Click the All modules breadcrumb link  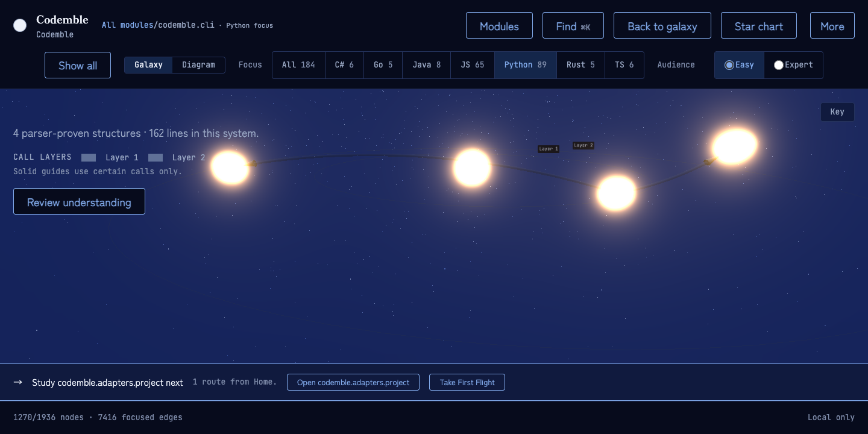[127, 25]
